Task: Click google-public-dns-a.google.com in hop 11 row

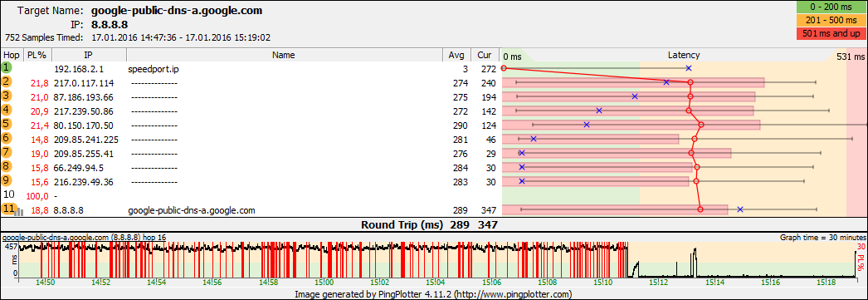Action: (x=192, y=210)
